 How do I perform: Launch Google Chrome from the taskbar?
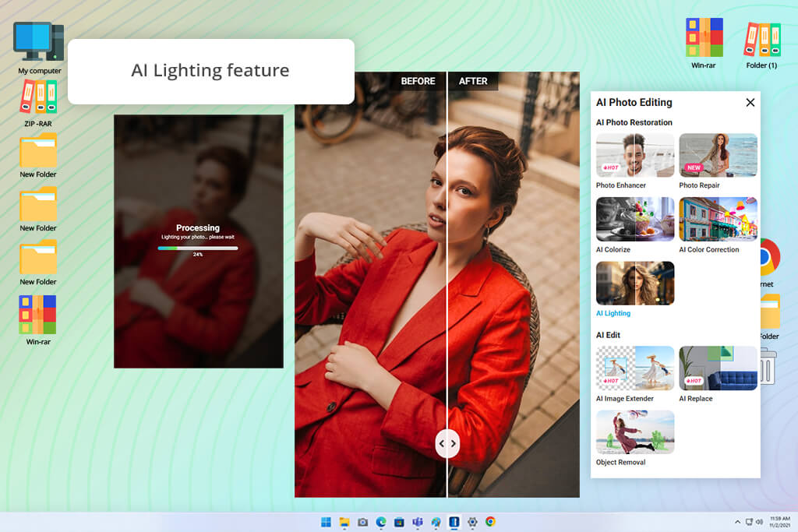click(x=491, y=522)
